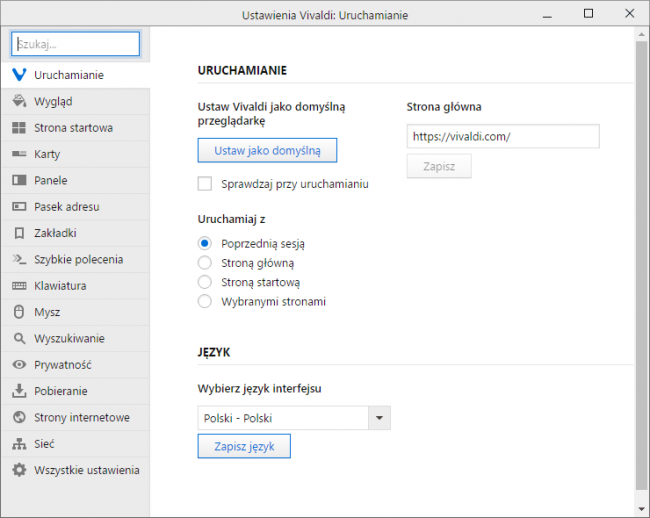
Task: Click the globe icon beside Strony internetowe
Action: (x=19, y=417)
